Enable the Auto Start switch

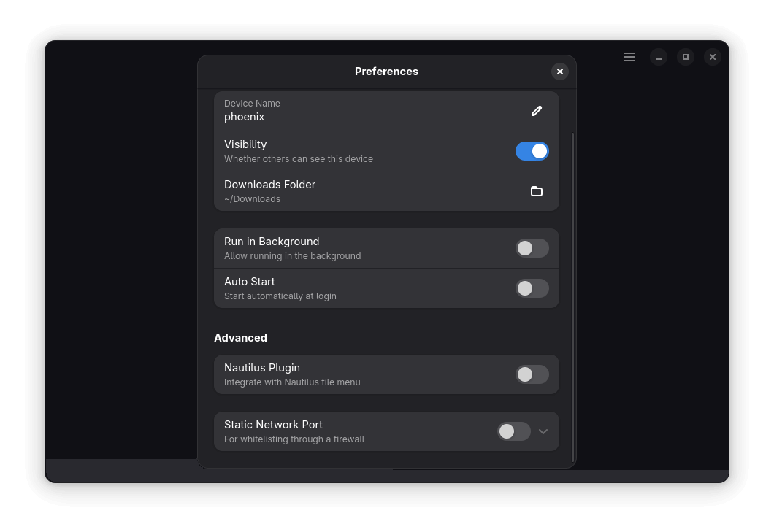click(532, 288)
